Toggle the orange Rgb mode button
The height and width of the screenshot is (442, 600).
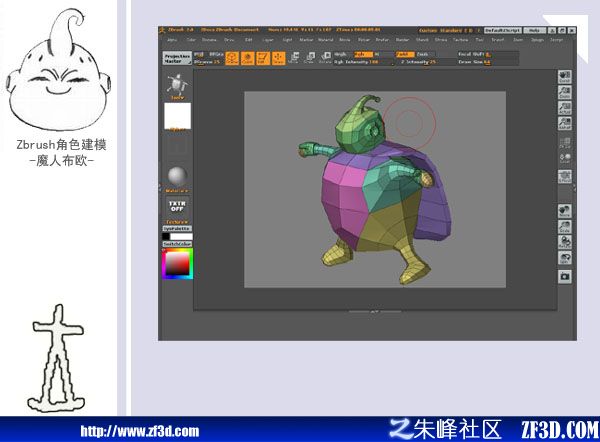[x=363, y=54]
